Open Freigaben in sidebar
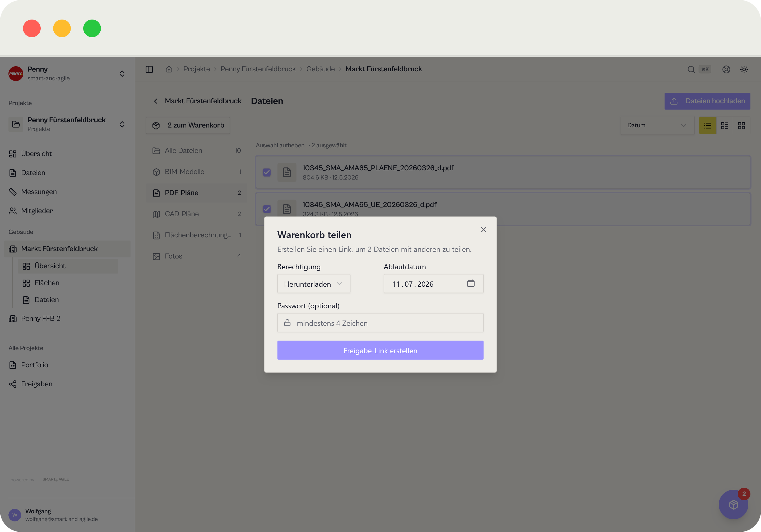 pyautogui.click(x=67, y=384)
